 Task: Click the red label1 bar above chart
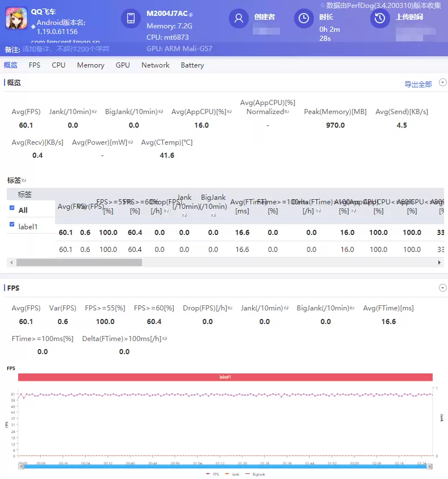point(225,377)
